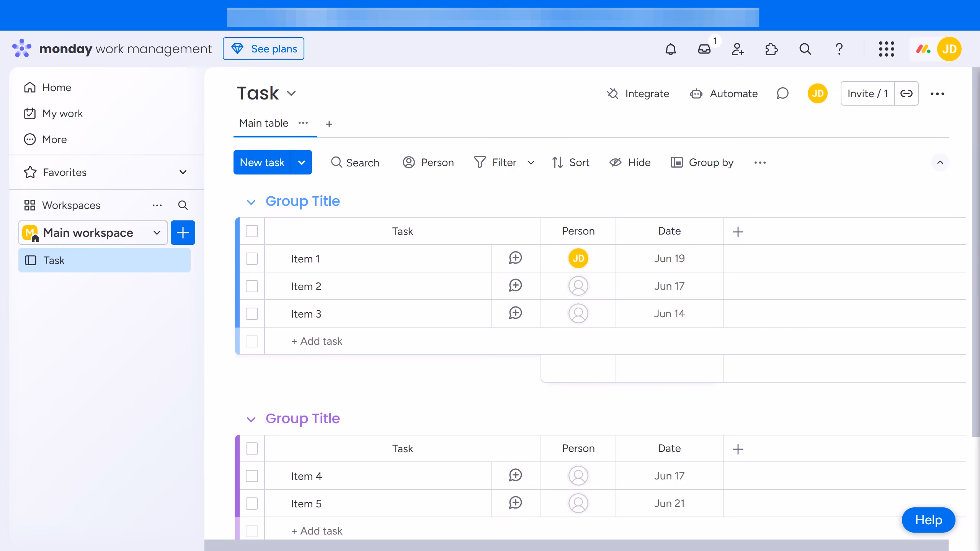Click the JD profile avatar in top bar
The height and width of the screenshot is (551, 980).
click(x=949, y=49)
